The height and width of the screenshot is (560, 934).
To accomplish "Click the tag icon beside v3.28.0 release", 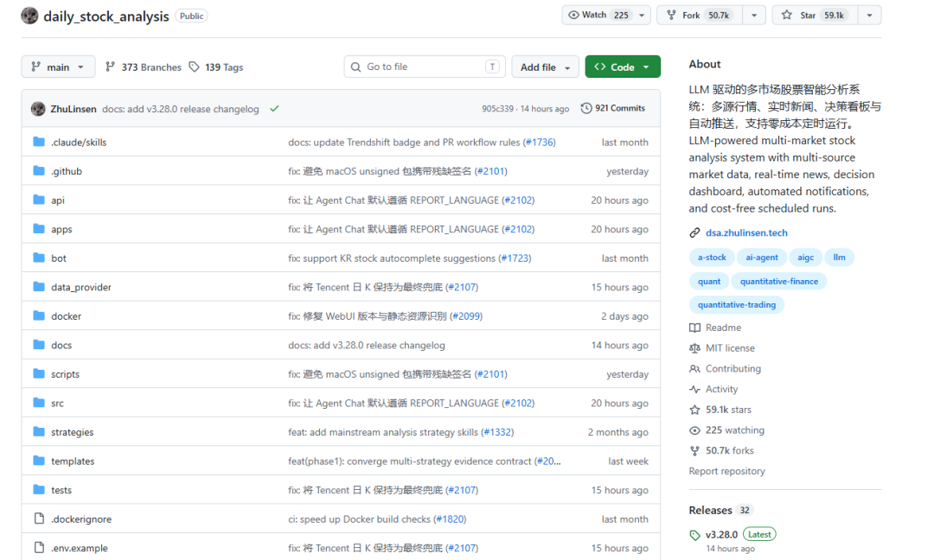I will [x=694, y=535].
